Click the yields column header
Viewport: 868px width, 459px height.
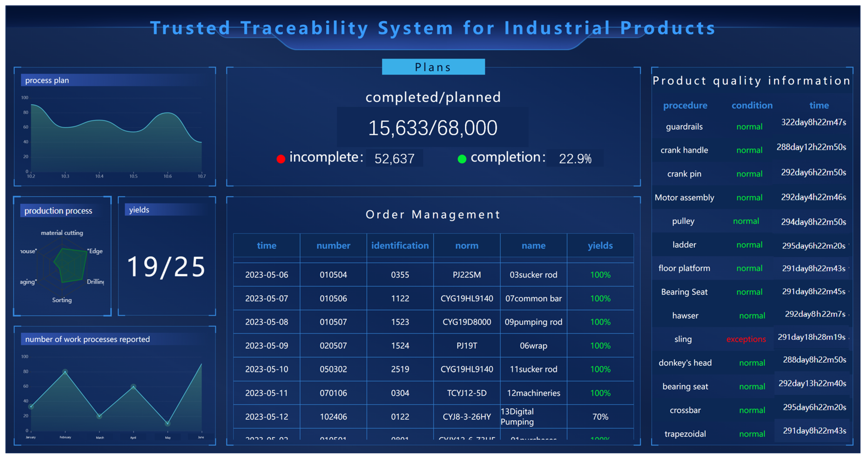(x=600, y=245)
